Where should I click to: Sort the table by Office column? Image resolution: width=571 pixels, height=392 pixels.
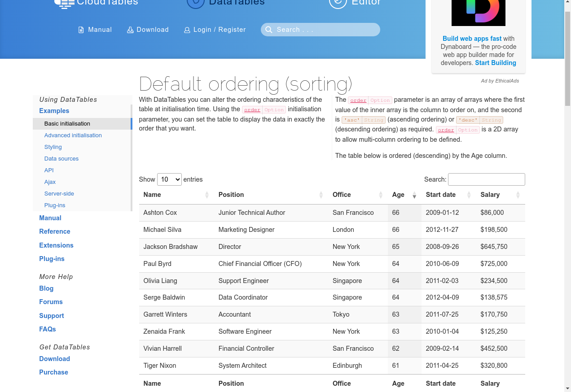357,195
